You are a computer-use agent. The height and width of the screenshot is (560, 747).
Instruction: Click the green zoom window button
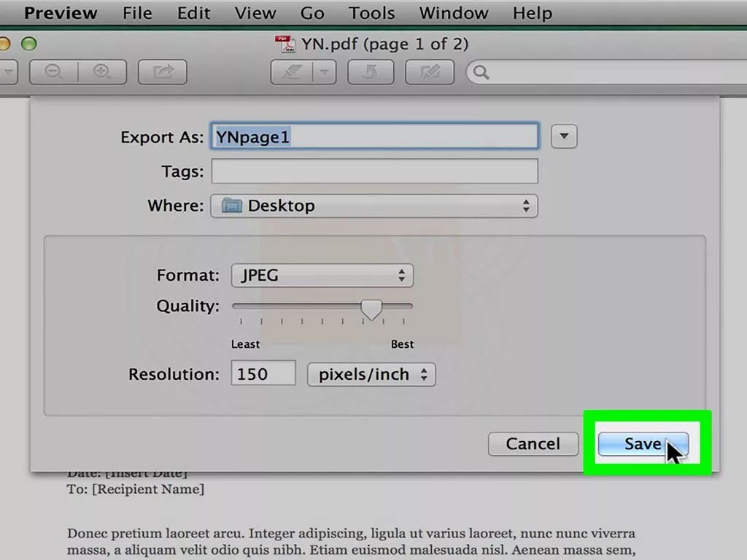click(28, 44)
